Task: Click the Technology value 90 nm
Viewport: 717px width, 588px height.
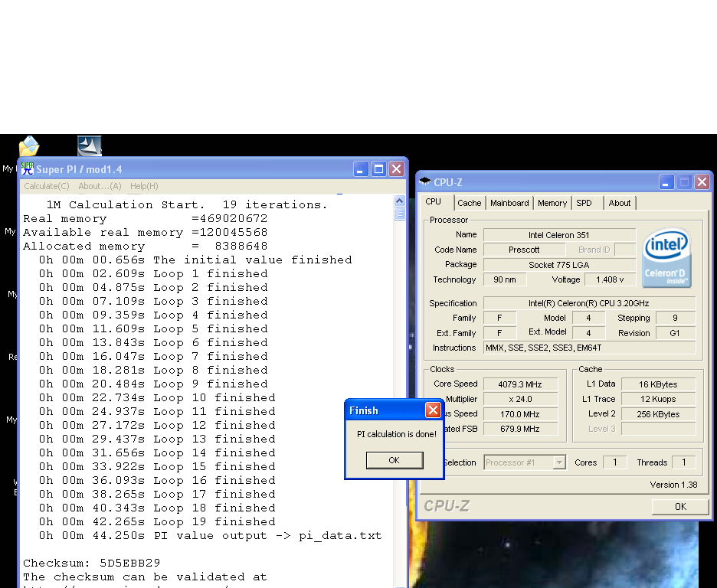Action: point(504,279)
